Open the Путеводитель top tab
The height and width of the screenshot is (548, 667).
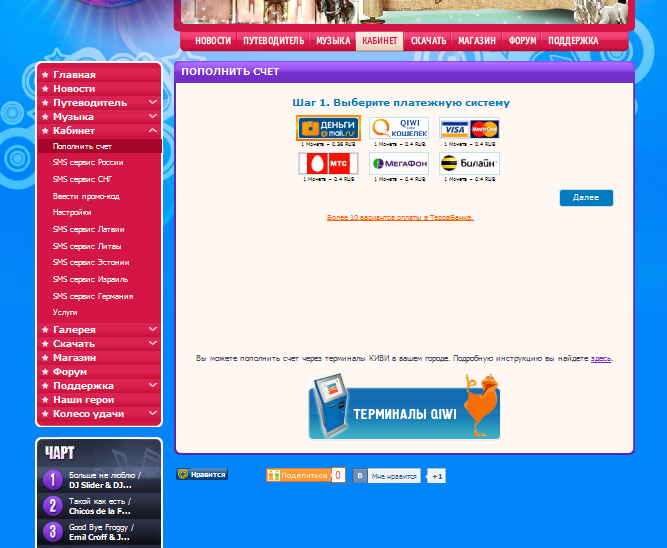(274, 41)
